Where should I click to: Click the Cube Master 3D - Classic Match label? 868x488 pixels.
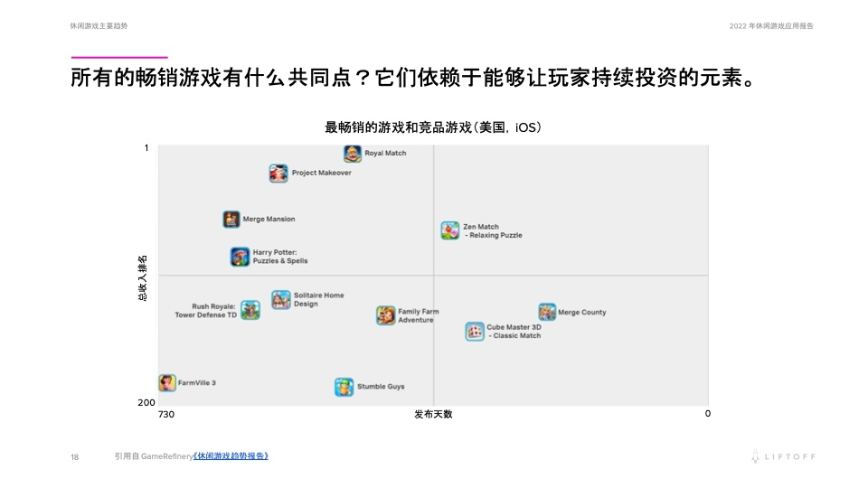[x=514, y=331]
